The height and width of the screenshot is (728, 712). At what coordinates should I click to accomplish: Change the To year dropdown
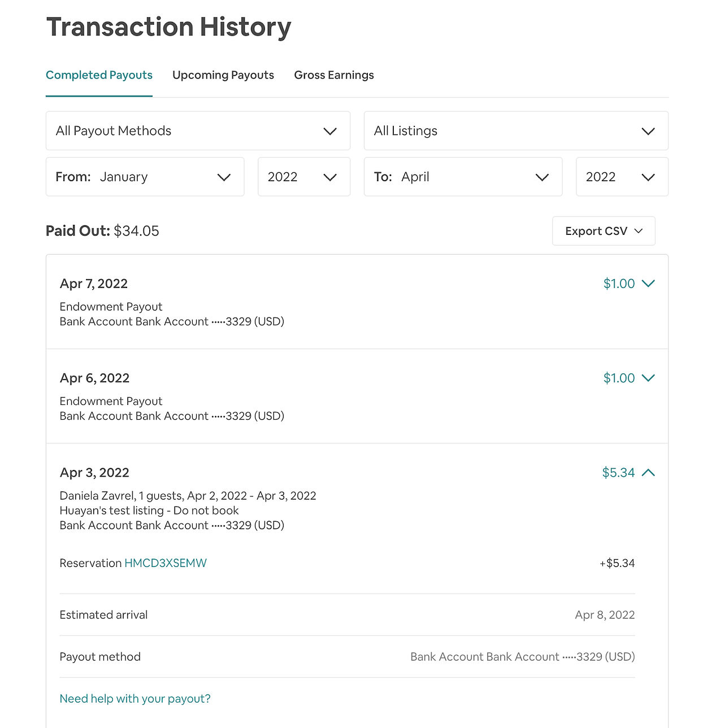pos(622,177)
